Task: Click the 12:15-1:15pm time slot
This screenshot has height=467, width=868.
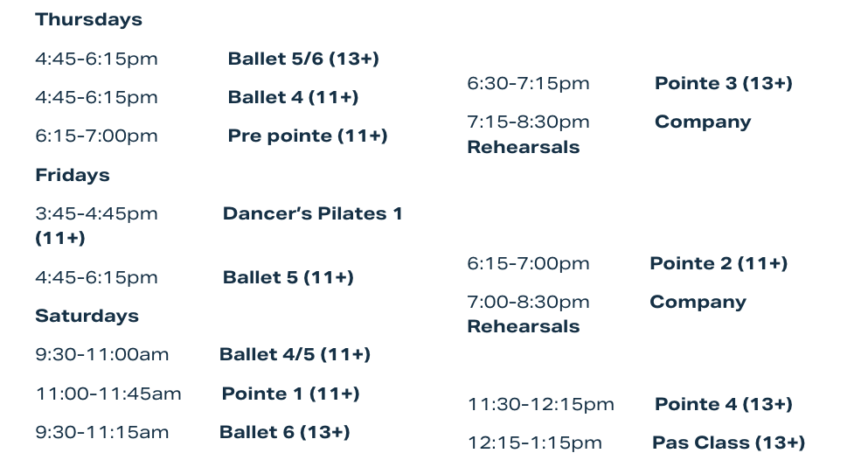Action: click(x=535, y=443)
